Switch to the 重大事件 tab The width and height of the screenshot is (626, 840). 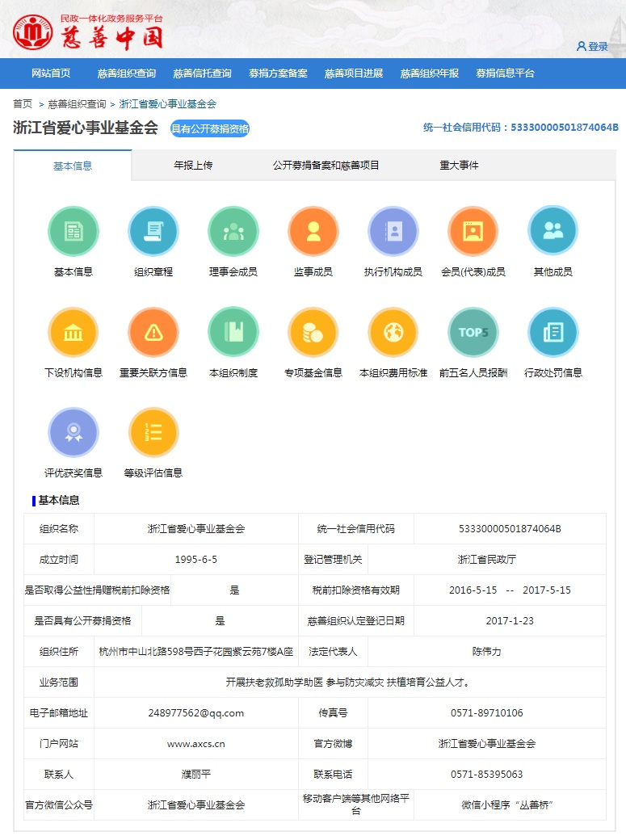[459, 166]
